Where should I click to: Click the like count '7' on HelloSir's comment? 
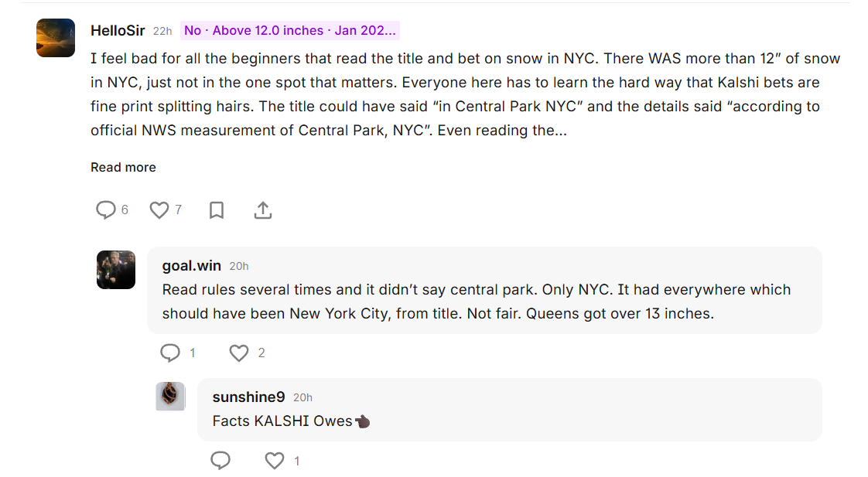click(176, 210)
